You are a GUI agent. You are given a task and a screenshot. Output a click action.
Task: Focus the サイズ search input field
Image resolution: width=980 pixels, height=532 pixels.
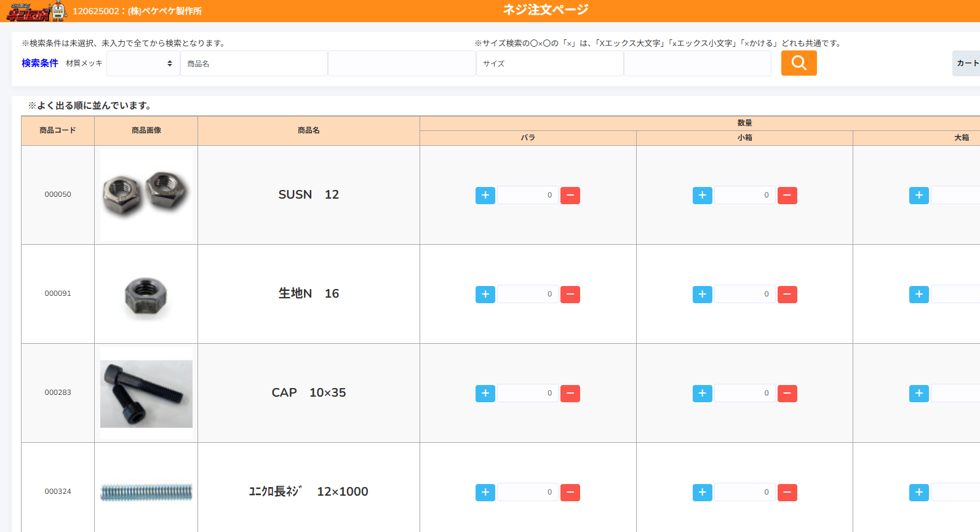tap(550, 63)
